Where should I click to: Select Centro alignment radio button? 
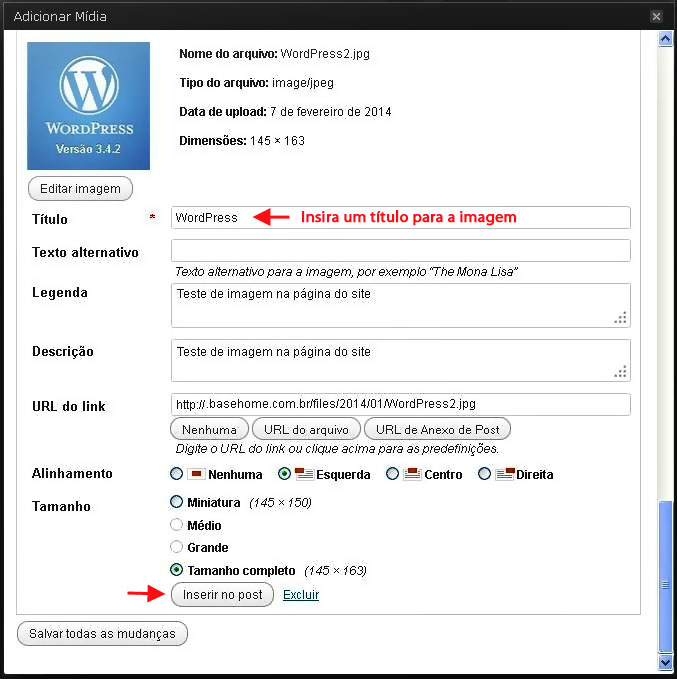[x=392, y=474]
